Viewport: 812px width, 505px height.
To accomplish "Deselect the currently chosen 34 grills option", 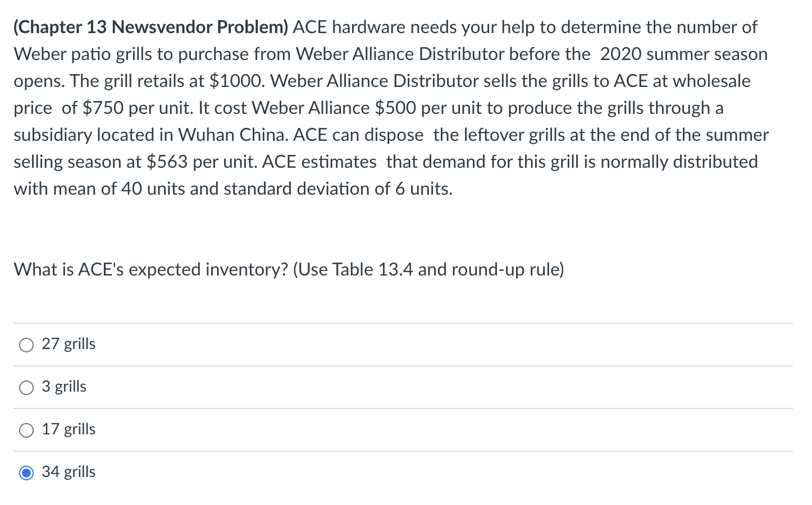I will click(x=26, y=473).
